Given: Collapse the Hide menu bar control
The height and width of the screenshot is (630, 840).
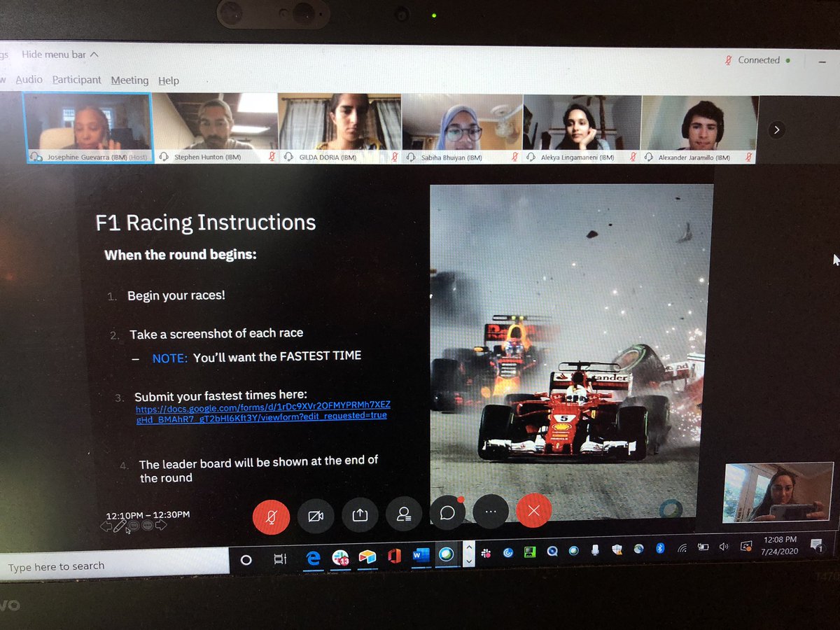Looking at the screenshot, I should pyautogui.click(x=59, y=54).
